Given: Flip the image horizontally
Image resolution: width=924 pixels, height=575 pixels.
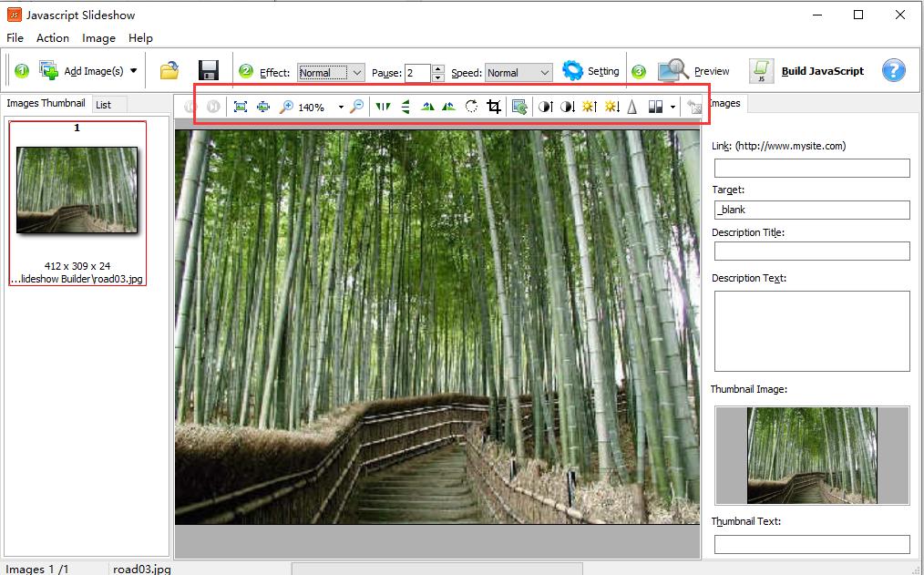Looking at the screenshot, I should pyautogui.click(x=383, y=107).
